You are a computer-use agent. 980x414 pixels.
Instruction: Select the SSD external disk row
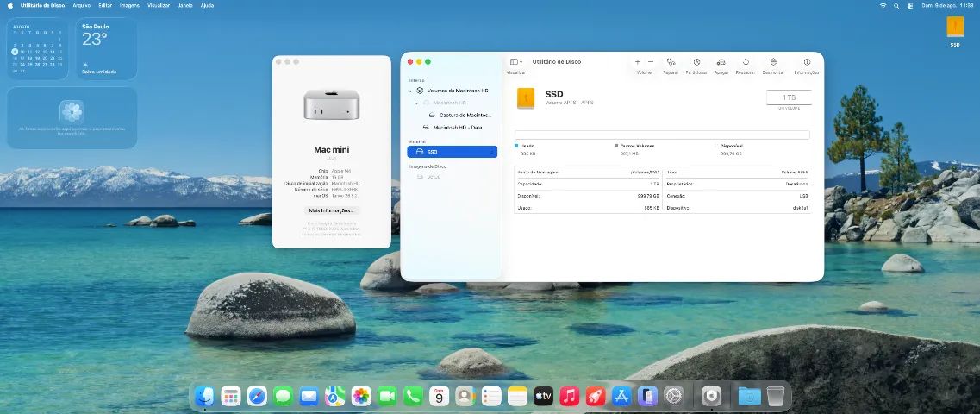coord(452,152)
